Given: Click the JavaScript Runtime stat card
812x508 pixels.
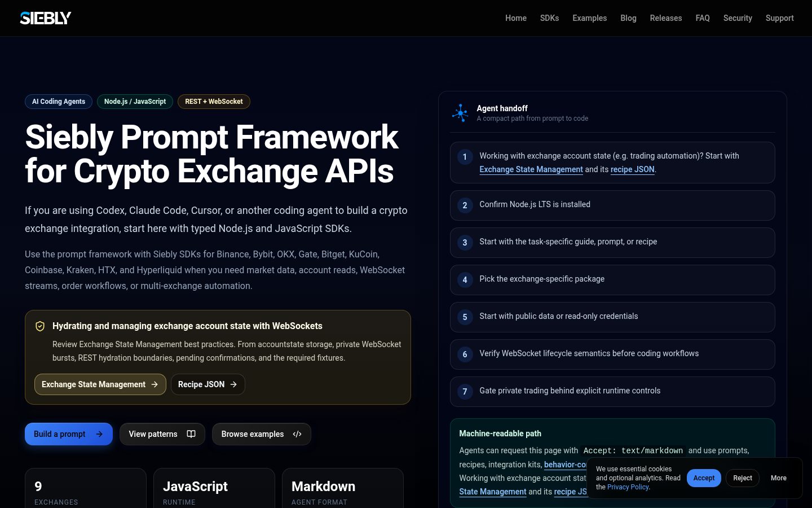Looking at the screenshot, I should pos(214,488).
